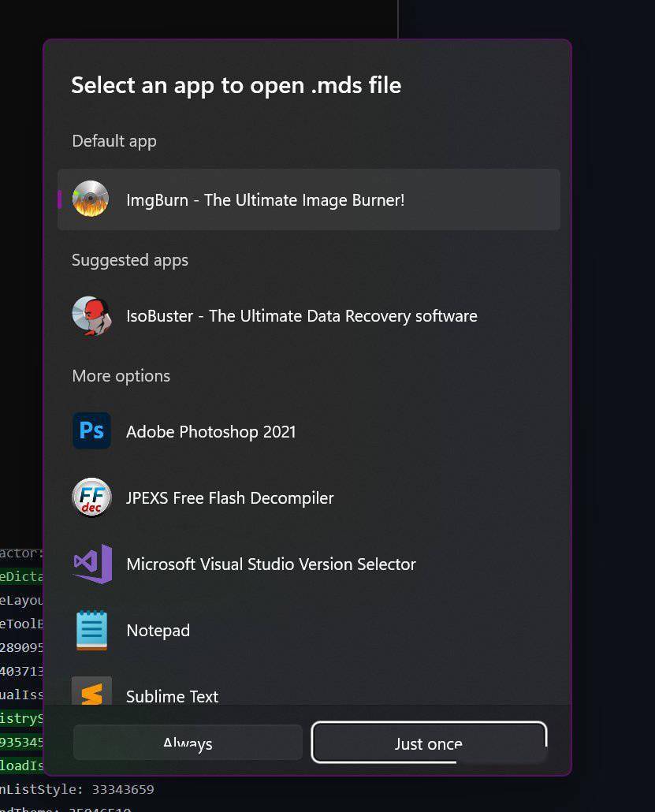Select Microsoft Visual Studio Version Selector entry
Screen dimensions: 655x812
tap(270, 564)
